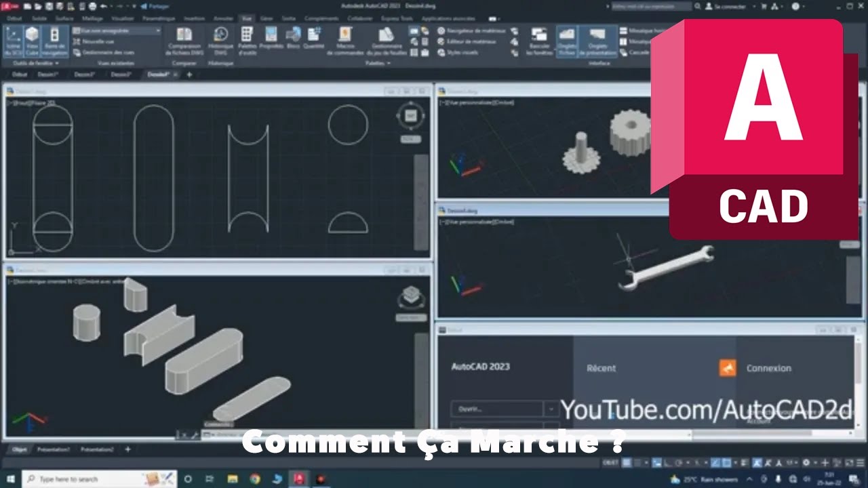Switch to Dessin2 file tab

(x=84, y=74)
